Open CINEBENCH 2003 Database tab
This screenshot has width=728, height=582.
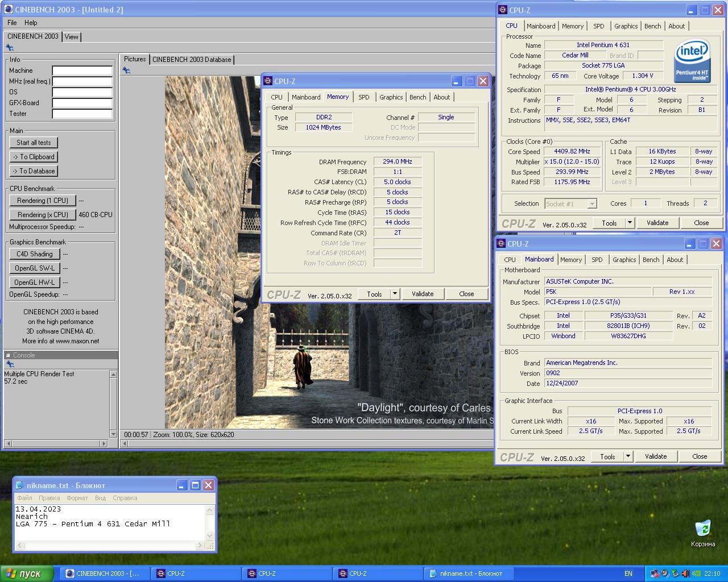point(192,60)
